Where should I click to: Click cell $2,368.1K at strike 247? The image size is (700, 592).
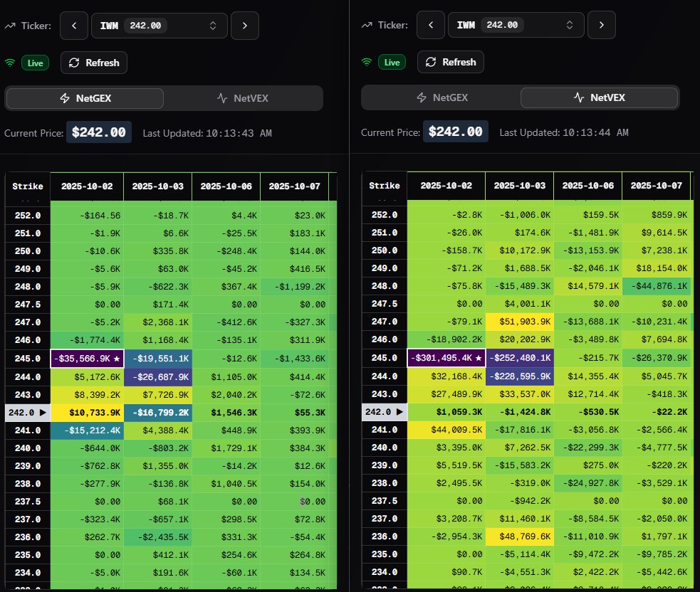tap(158, 322)
